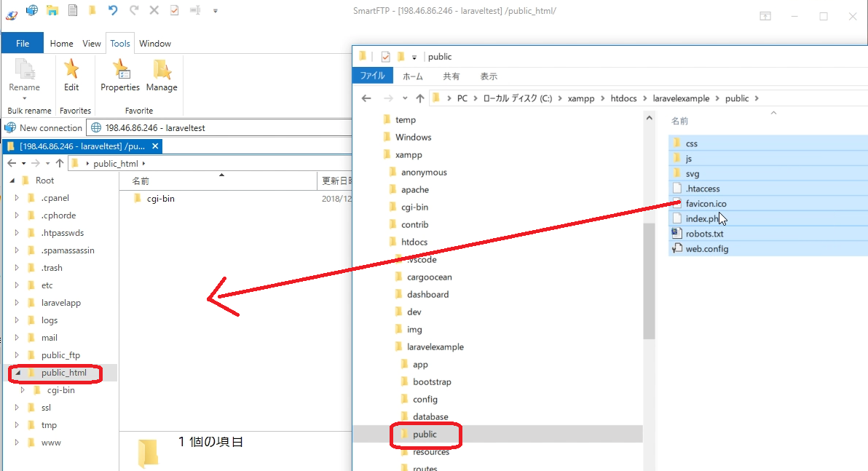Select the public_ftp remote folder
Screen dimensions: 868x471
point(60,355)
